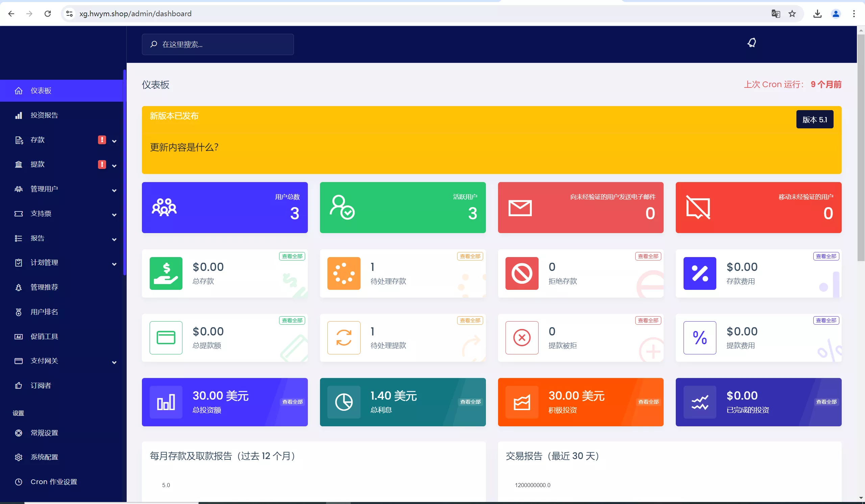Viewport: 865px width, 504px height.
Task: Open Cron 作业设置 in the sidebar
Action: point(53,482)
